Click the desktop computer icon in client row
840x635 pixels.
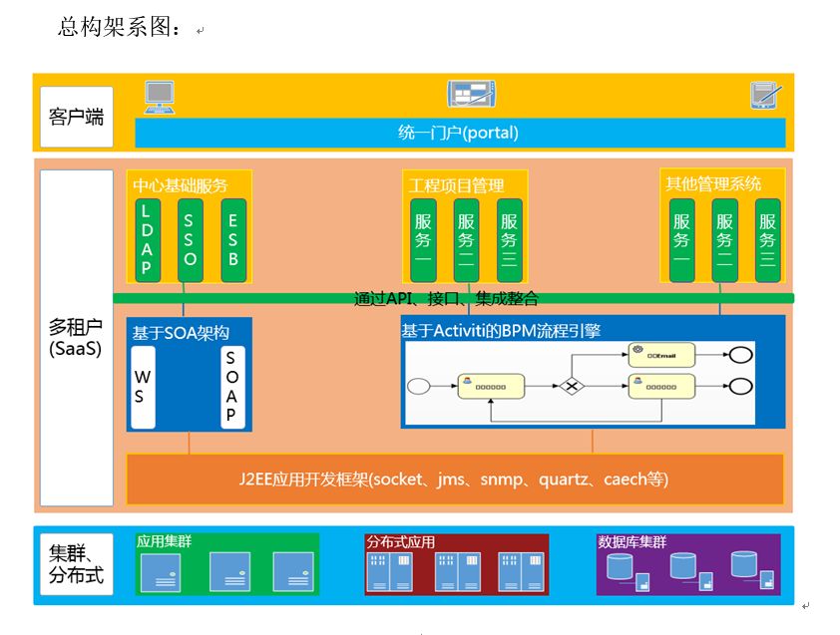pyautogui.click(x=160, y=98)
